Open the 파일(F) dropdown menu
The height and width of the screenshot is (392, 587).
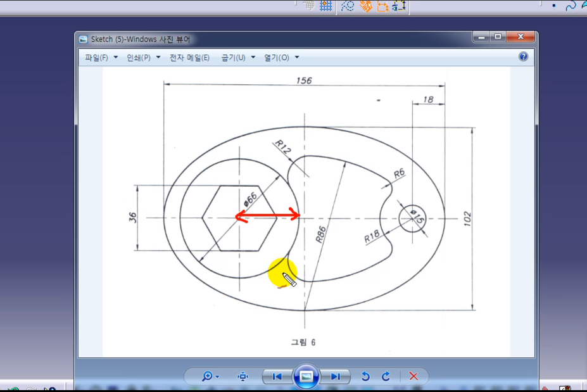(101, 58)
